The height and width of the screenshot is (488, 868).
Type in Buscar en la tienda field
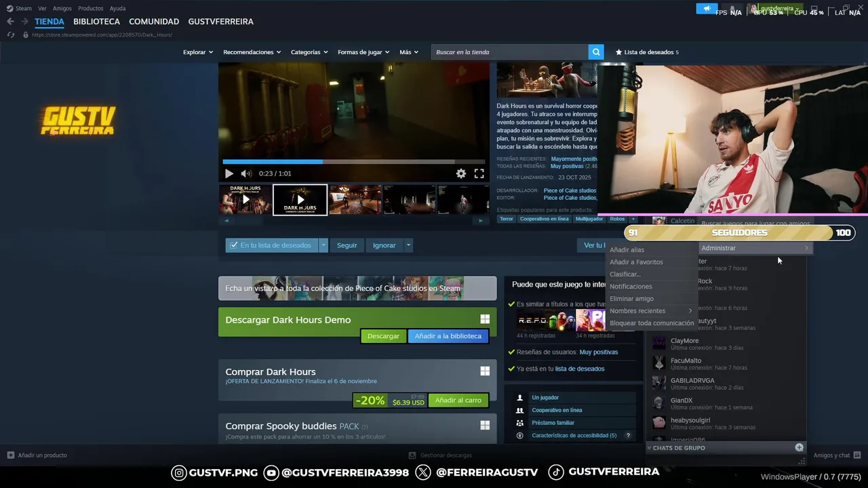pyautogui.click(x=510, y=52)
